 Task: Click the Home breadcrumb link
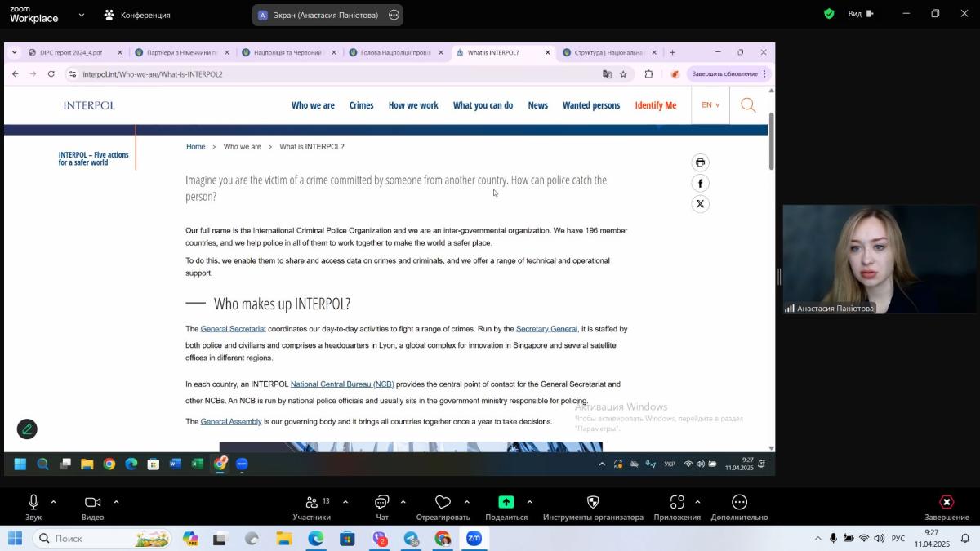click(195, 147)
